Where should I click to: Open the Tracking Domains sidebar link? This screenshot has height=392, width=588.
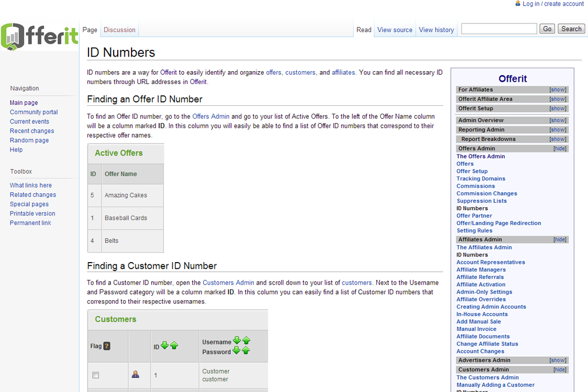[x=480, y=179]
